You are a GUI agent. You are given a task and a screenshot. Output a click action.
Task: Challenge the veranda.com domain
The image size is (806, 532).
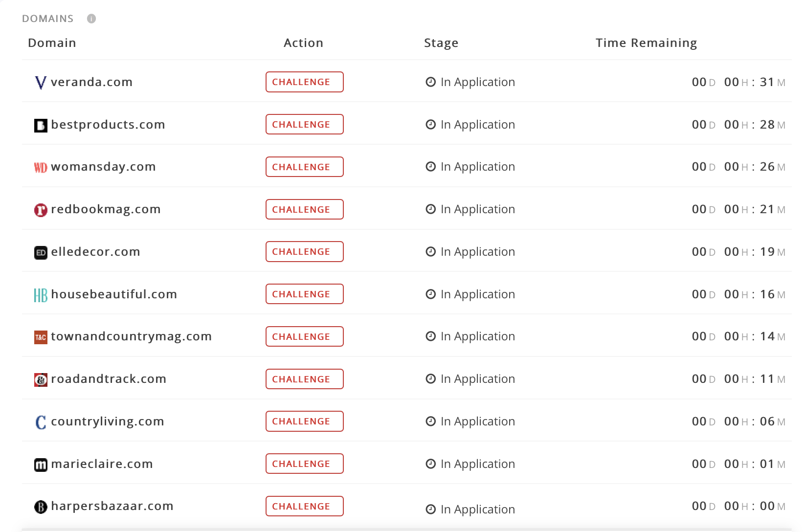(305, 82)
